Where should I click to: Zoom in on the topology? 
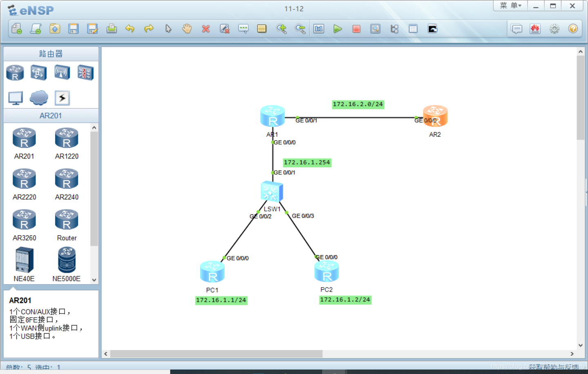point(281,29)
